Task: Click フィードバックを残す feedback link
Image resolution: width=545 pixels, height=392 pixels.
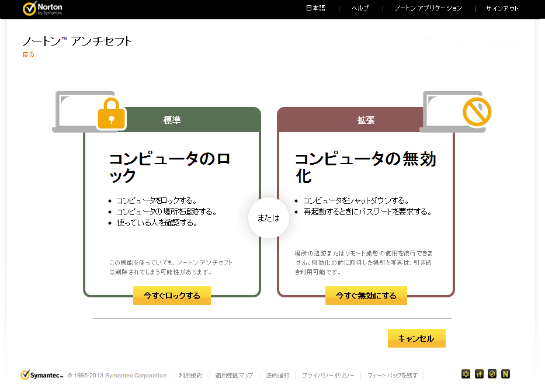Action: coord(393,375)
